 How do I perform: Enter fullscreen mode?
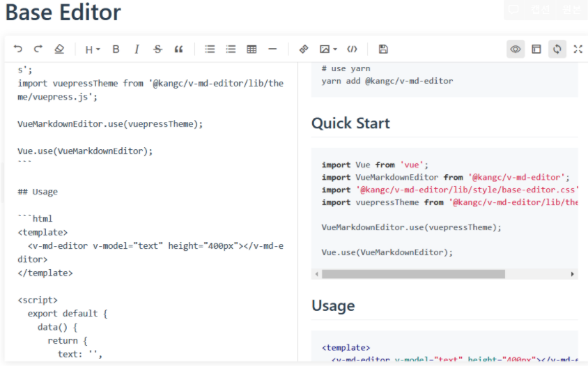pos(578,49)
